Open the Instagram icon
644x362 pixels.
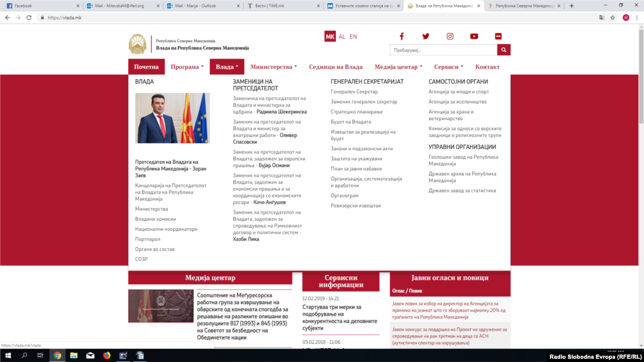(x=450, y=36)
